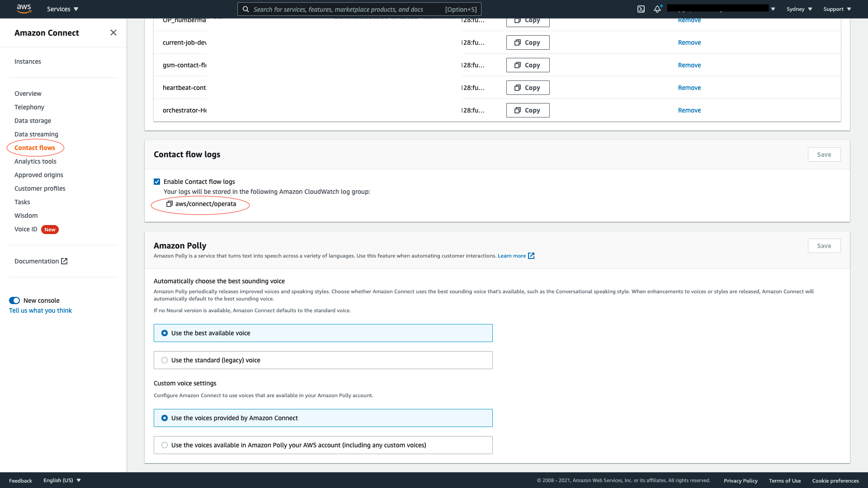Focus the AWS services search field
Image resolution: width=868 pixels, height=488 pixels.
coord(344,9)
